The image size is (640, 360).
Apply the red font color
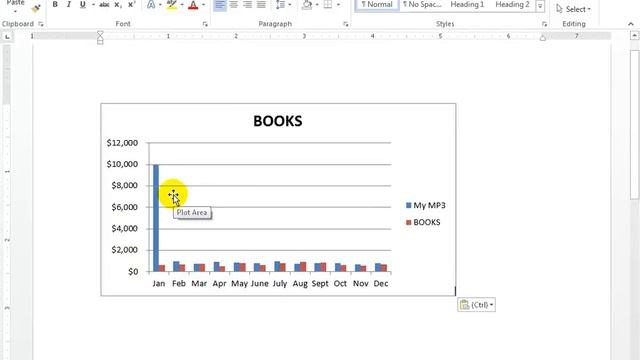pyautogui.click(x=193, y=5)
